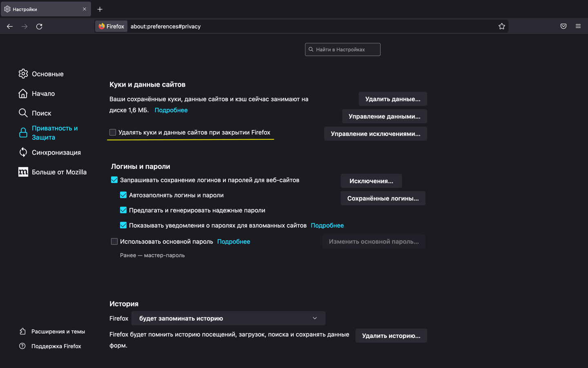Focus the Найти в Настройках search field
Viewport: 588px width, 368px height.
343,49
